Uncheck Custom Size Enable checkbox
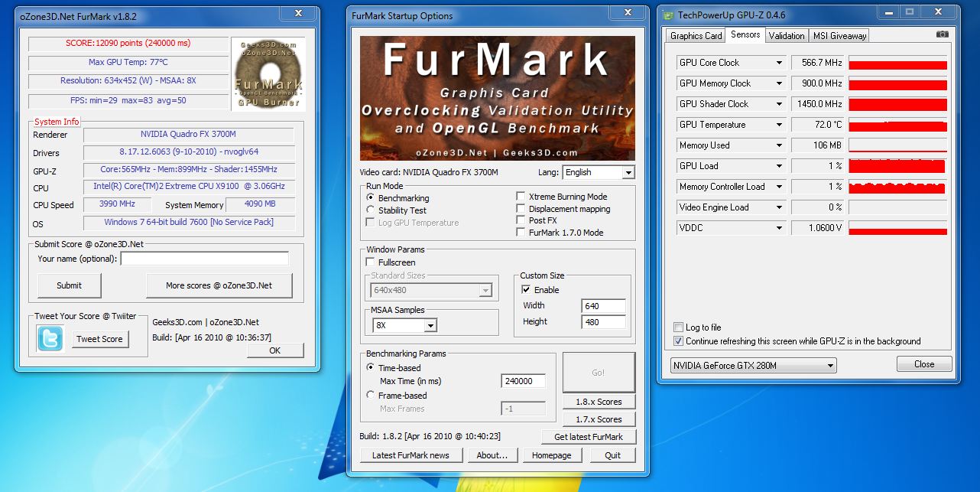Screen dimensions: 980x492 pos(526,290)
